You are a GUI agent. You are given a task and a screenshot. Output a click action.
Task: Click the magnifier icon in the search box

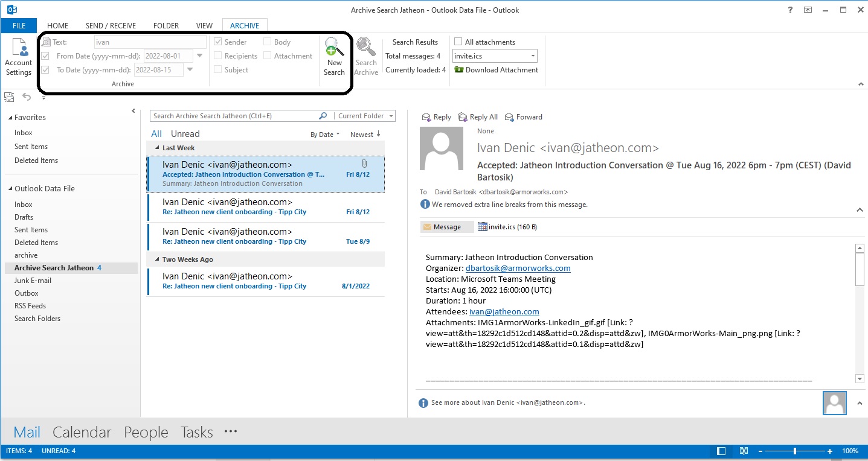pos(323,116)
